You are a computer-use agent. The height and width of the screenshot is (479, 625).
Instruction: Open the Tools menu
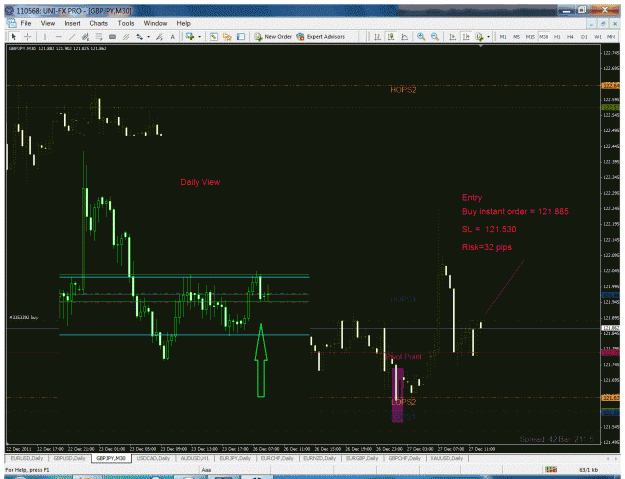[x=126, y=24]
